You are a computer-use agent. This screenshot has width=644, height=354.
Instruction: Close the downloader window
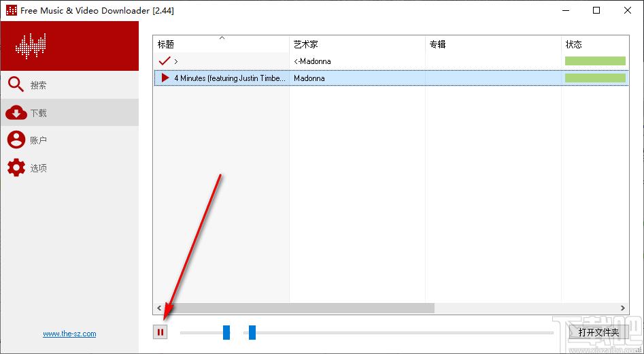(x=628, y=11)
